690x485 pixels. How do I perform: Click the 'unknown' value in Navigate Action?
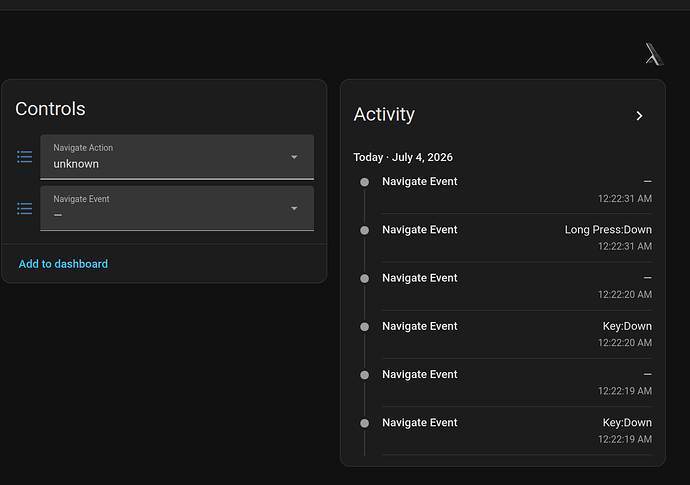tap(76, 164)
